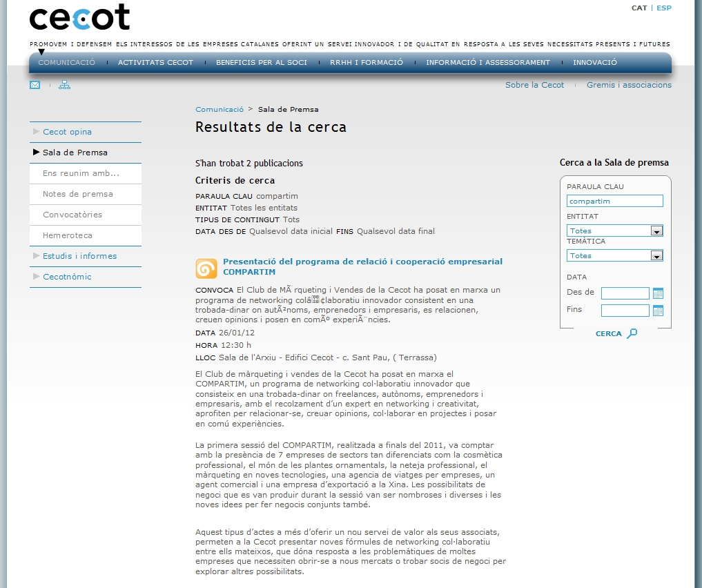Open the Des de calendar picker
702x588 pixels.
[658, 293]
